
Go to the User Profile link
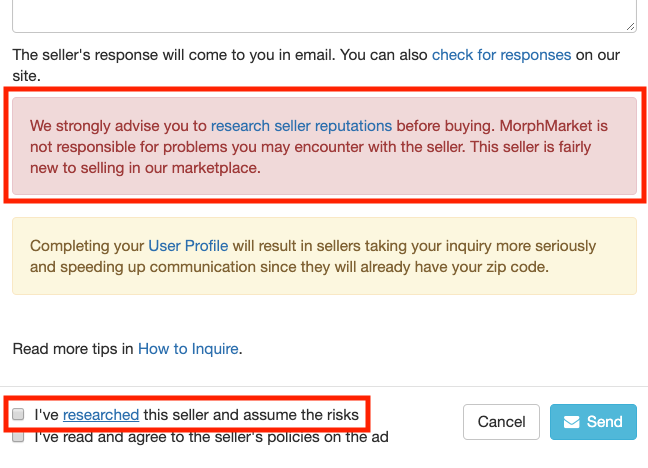[188, 246]
